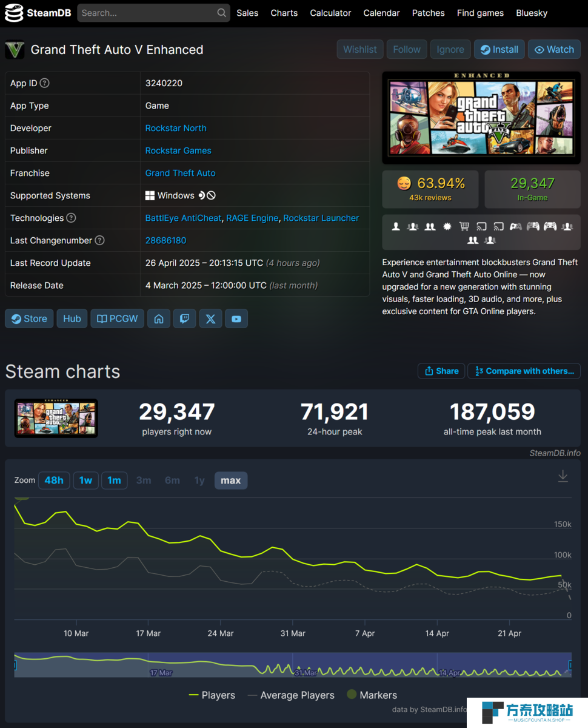The height and width of the screenshot is (728, 588).
Task: Open the GTA V Enhanced header image
Action: (481, 118)
